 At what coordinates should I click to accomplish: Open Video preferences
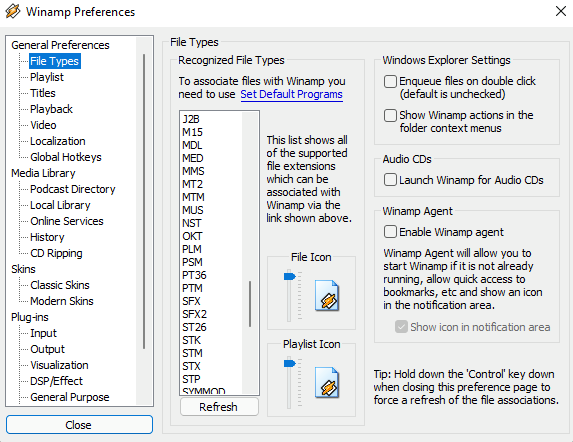coord(43,125)
